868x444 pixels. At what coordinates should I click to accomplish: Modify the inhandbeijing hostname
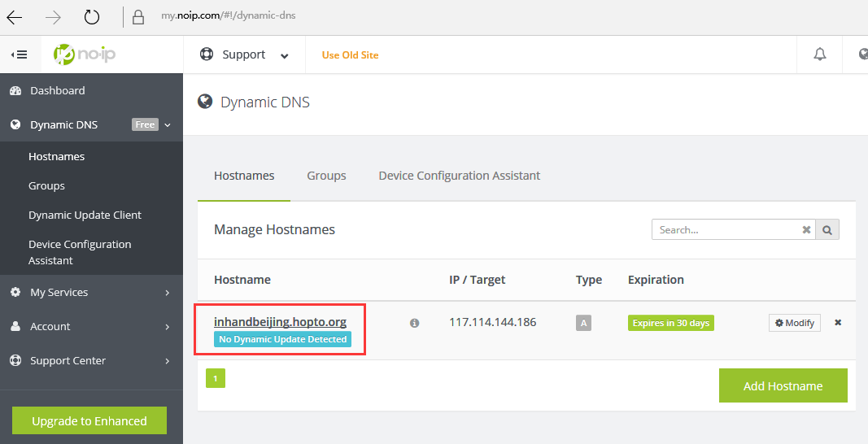[795, 323]
